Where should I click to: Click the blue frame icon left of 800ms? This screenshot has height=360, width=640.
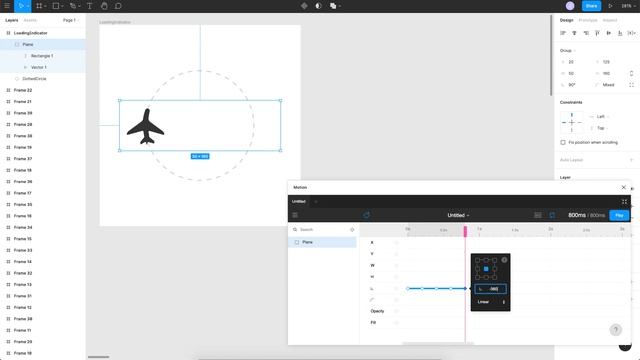[x=552, y=215]
